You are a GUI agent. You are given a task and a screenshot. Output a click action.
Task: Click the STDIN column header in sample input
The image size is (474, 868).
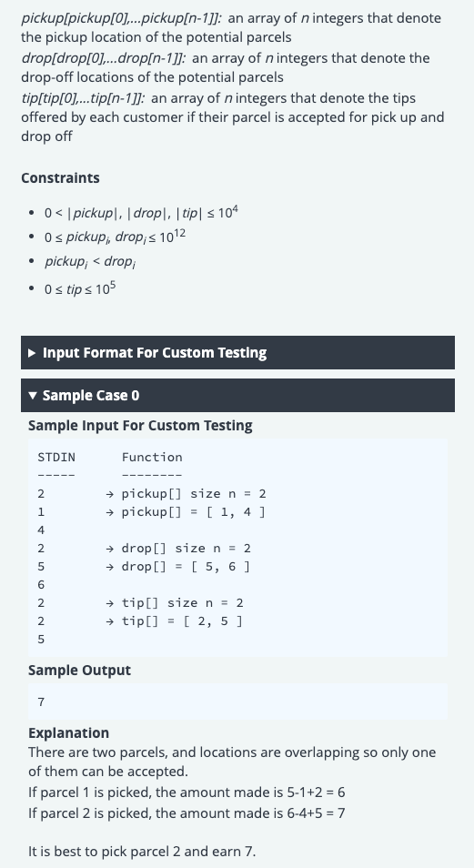click(x=56, y=458)
